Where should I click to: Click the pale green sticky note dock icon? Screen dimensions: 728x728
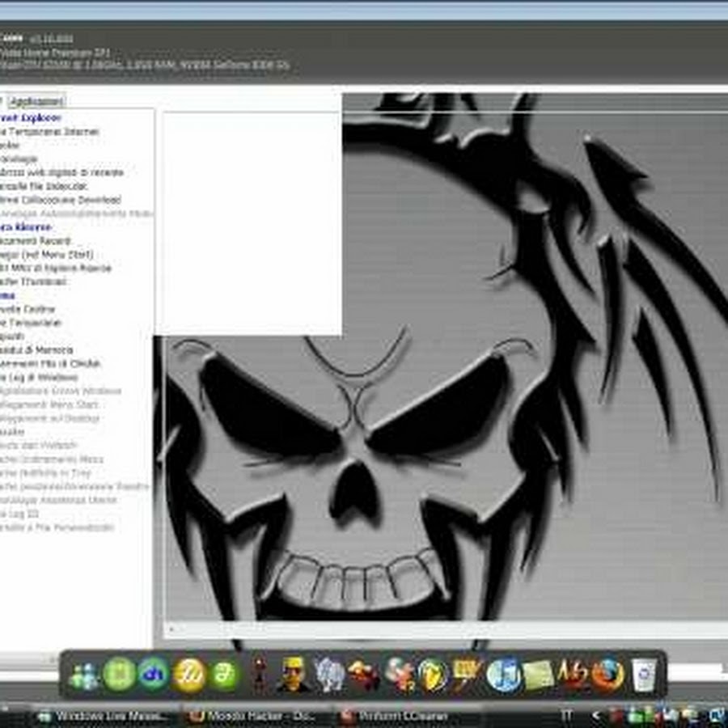[538, 675]
